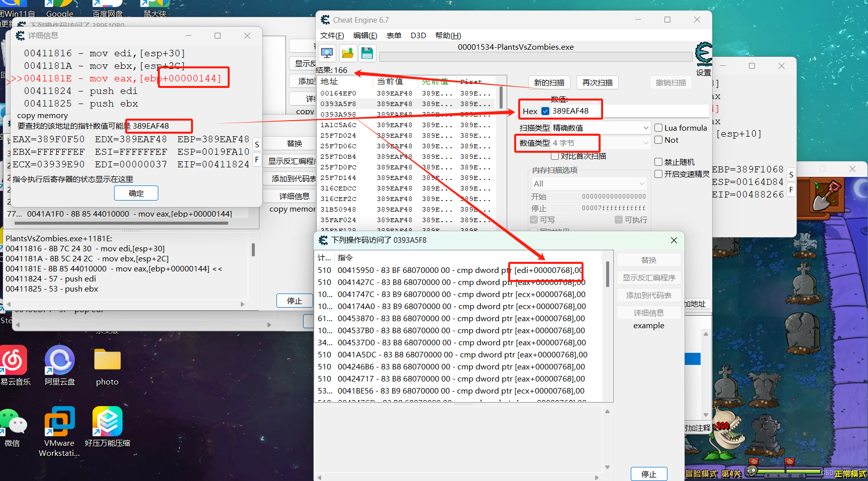Select instruction row 00415950
The image size is (868, 481).
459,270
